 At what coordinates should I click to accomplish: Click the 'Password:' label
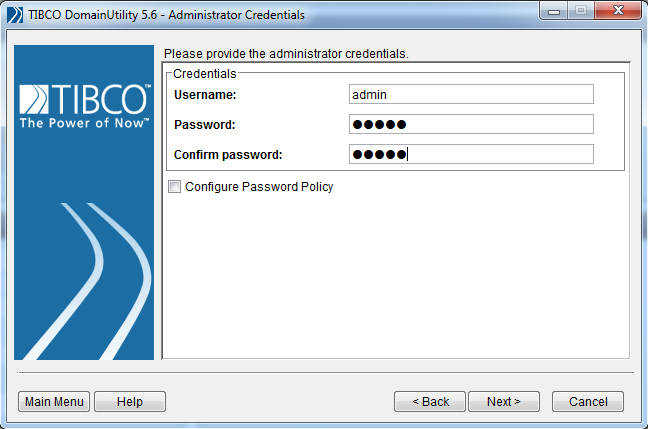(x=205, y=125)
